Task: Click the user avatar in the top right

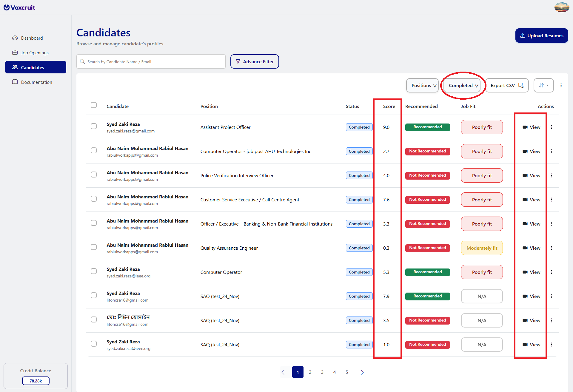Action: tap(562, 7)
